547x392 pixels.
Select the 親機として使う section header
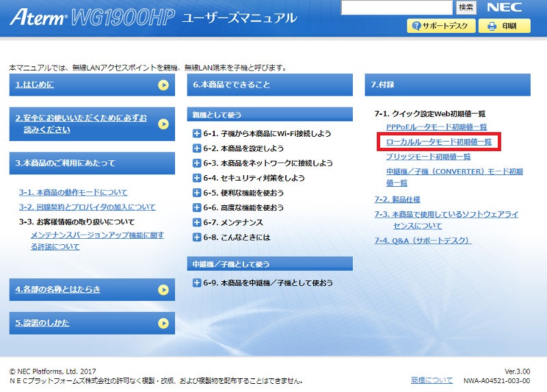coord(269,114)
